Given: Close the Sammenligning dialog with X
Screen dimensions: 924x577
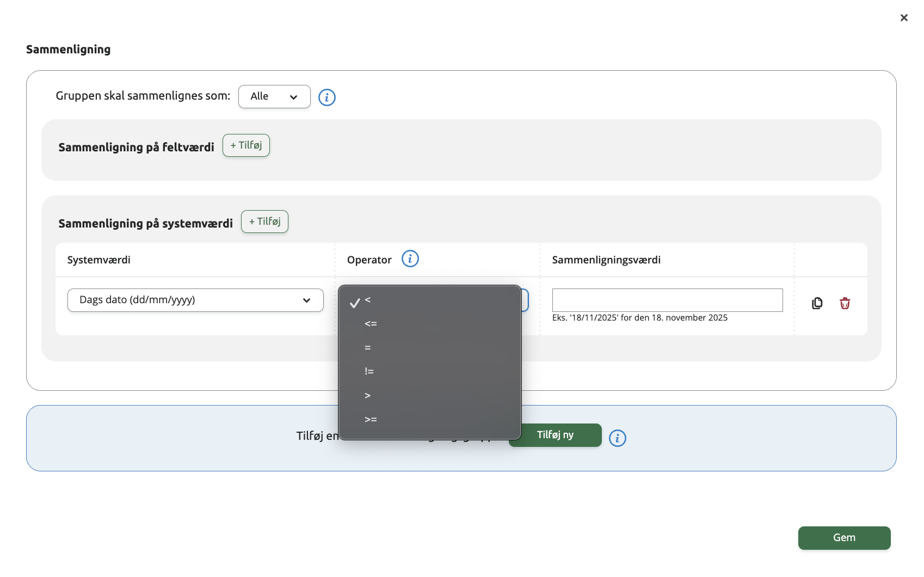Looking at the screenshot, I should (904, 18).
